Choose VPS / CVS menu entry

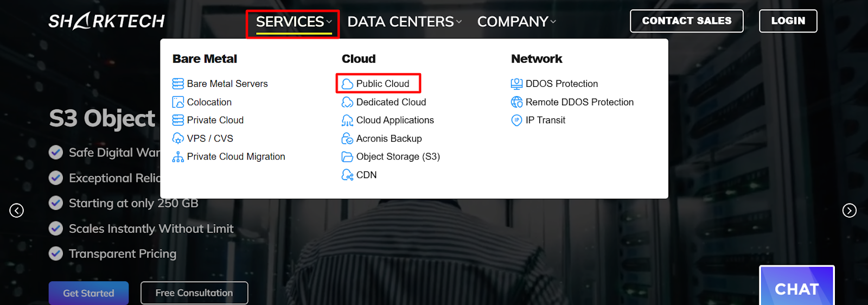(x=210, y=138)
